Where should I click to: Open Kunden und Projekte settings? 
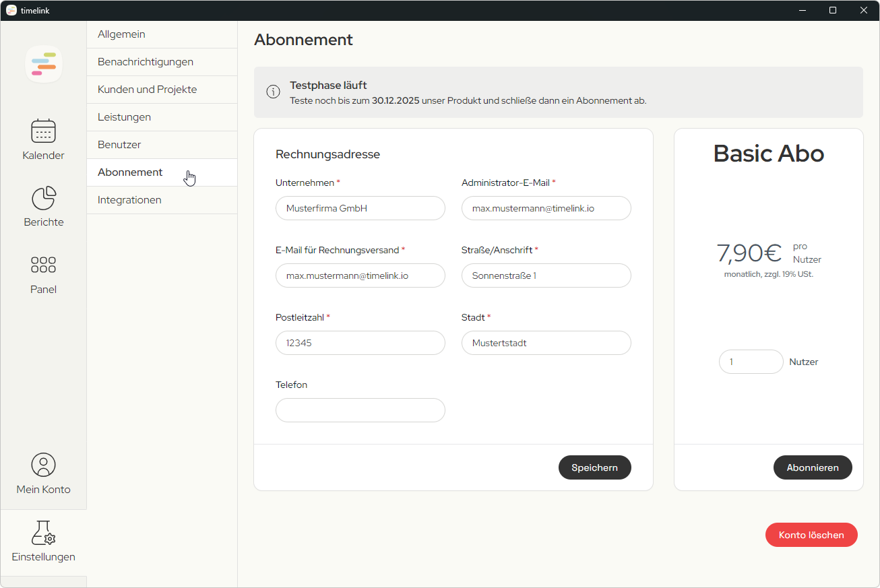[x=148, y=89]
